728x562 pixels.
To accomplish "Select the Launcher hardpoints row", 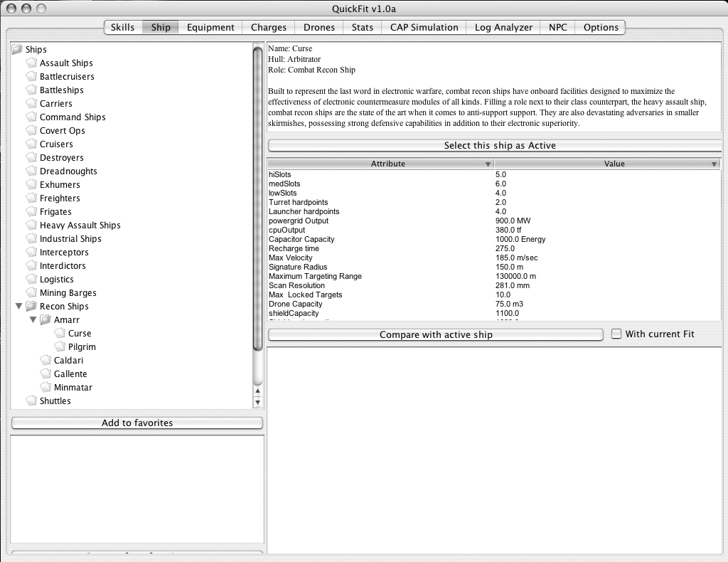I will tap(494, 212).
